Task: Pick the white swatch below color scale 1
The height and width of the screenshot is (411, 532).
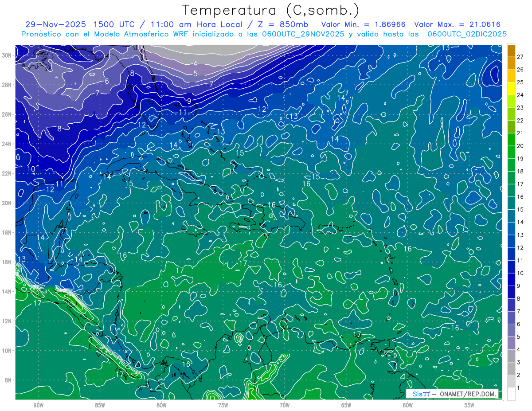Action: pyautogui.click(x=511, y=394)
